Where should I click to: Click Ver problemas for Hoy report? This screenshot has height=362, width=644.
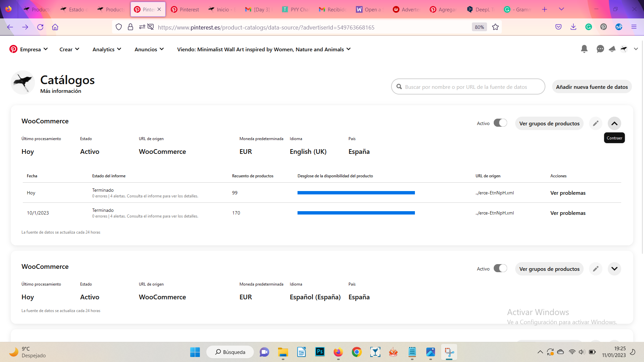click(x=568, y=193)
